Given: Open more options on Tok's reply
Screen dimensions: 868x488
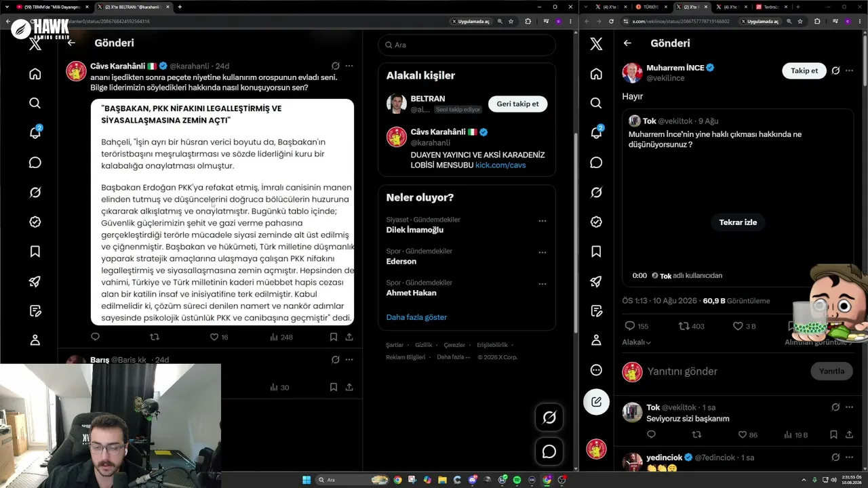Looking at the screenshot, I should coord(849,407).
